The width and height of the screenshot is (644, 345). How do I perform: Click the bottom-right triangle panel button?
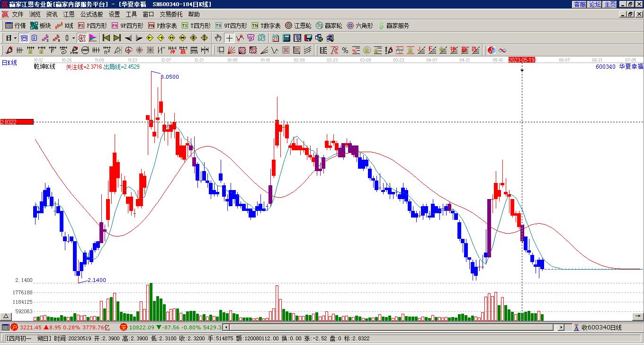pyautogui.click(x=638, y=316)
